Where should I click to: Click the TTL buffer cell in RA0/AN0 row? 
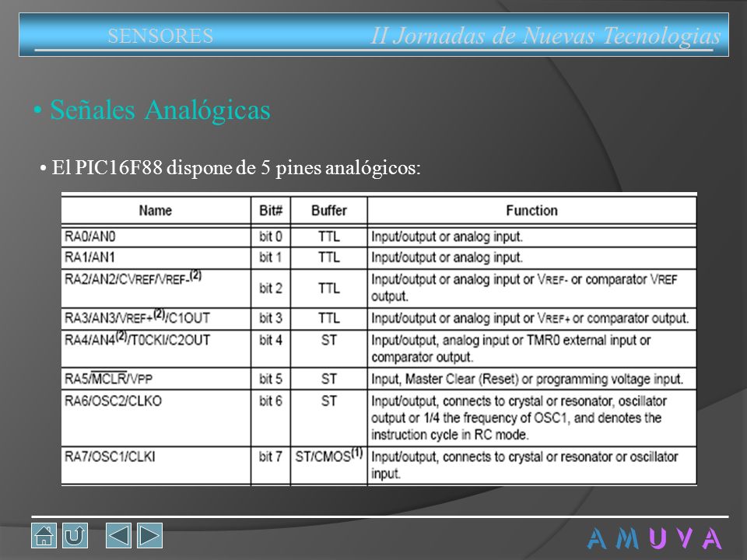(x=328, y=236)
